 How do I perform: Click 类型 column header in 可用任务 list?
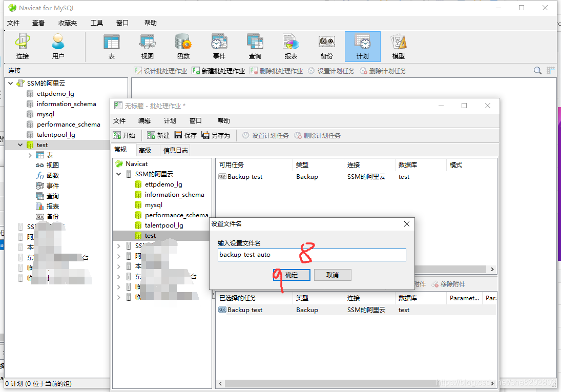coord(302,165)
